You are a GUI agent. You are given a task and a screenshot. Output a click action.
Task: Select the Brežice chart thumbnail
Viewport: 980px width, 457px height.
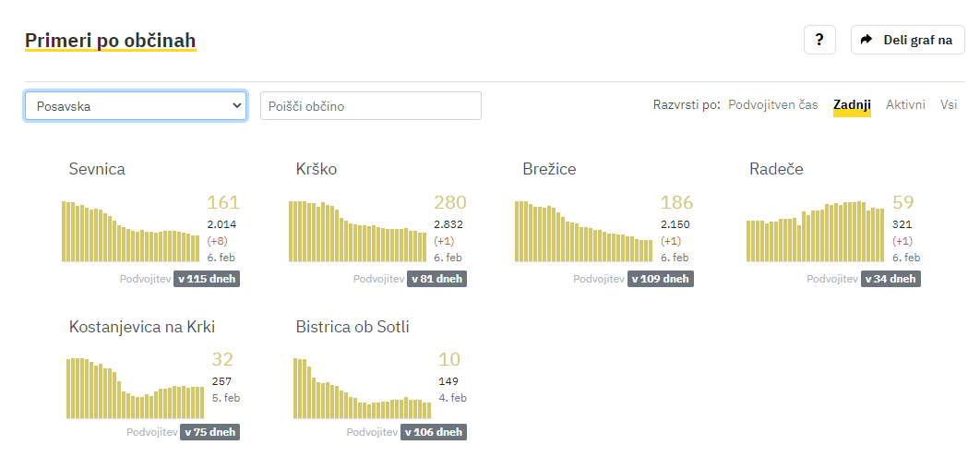coord(584,232)
